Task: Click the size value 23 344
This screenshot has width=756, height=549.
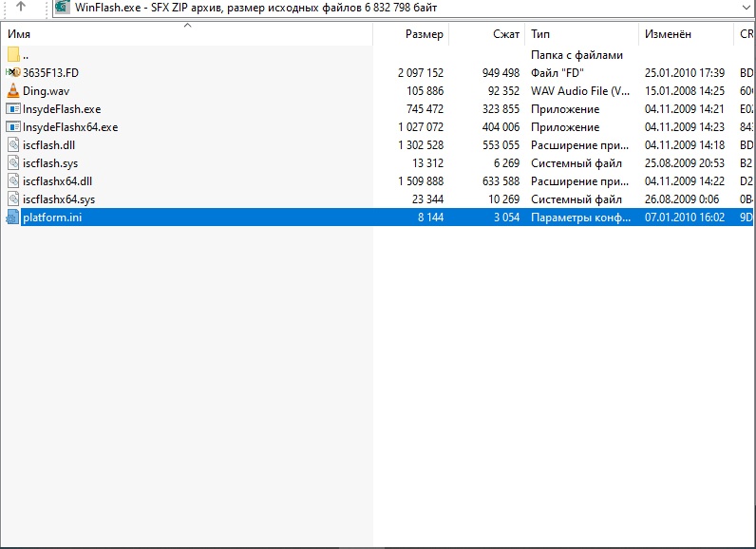Action: click(x=427, y=199)
